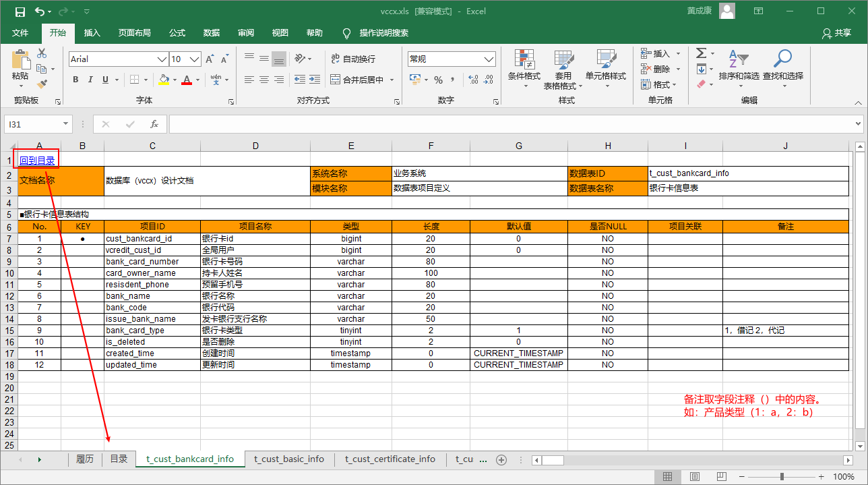Click the Format (格式) button in the cells group
Viewport: 868px width, 485px height.
(x=657, y=84)
